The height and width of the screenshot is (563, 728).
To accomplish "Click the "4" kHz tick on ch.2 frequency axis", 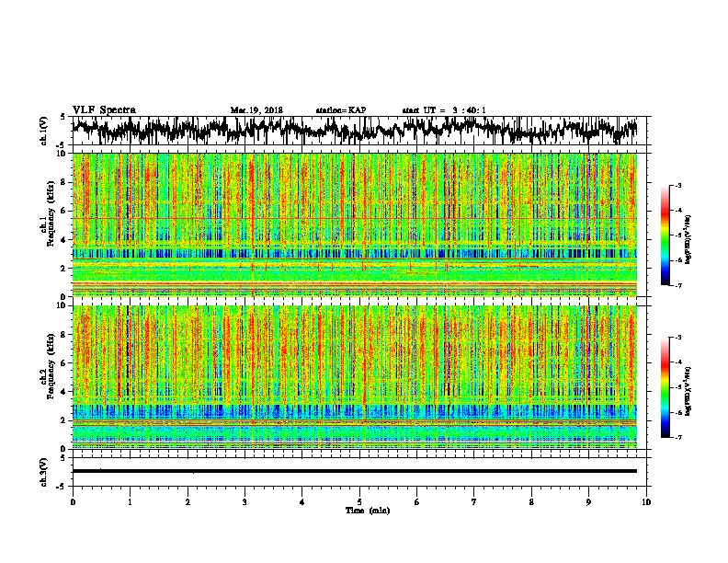I will pos(63,392).
